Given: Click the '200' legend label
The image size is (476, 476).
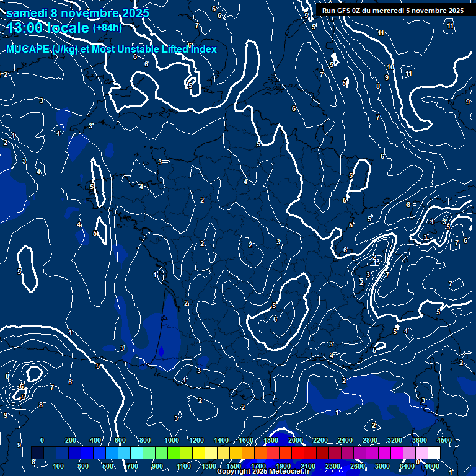Looking at the screenshot, I should pos(71,440).
